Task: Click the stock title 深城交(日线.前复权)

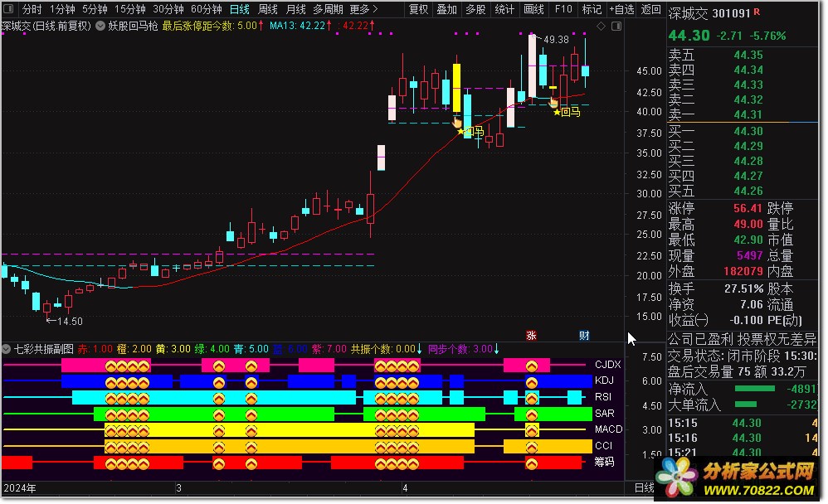Action: (x=46, y=26)
